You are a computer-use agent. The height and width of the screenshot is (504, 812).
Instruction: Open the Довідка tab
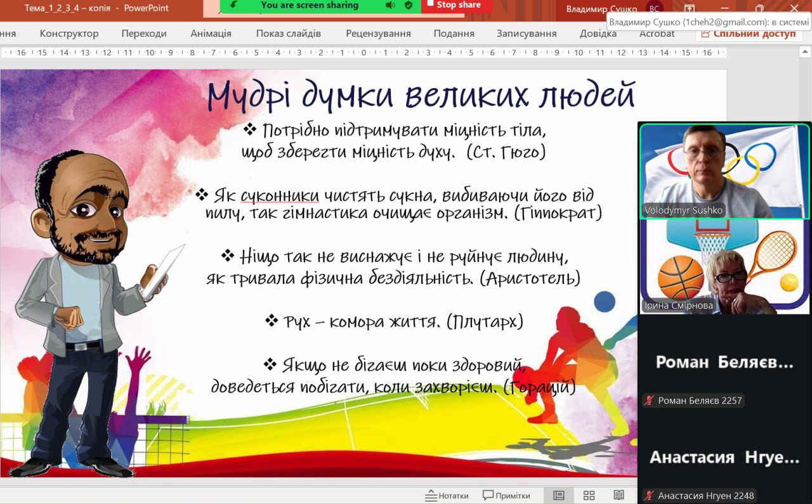point(598,34)
